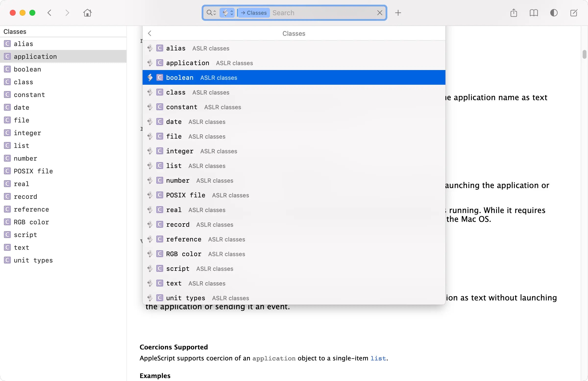This screenshot has height=381, width=588.
Task: Open the docset selector stepper
Action: (x=227, y=13)
